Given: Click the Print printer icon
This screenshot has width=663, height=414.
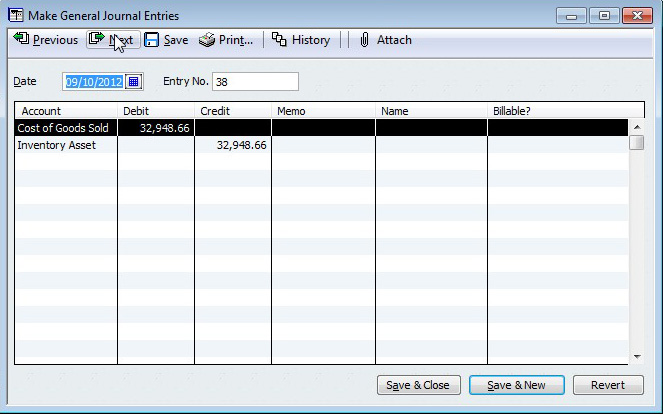Looking at the screenshot, I should tap(206, 40).
